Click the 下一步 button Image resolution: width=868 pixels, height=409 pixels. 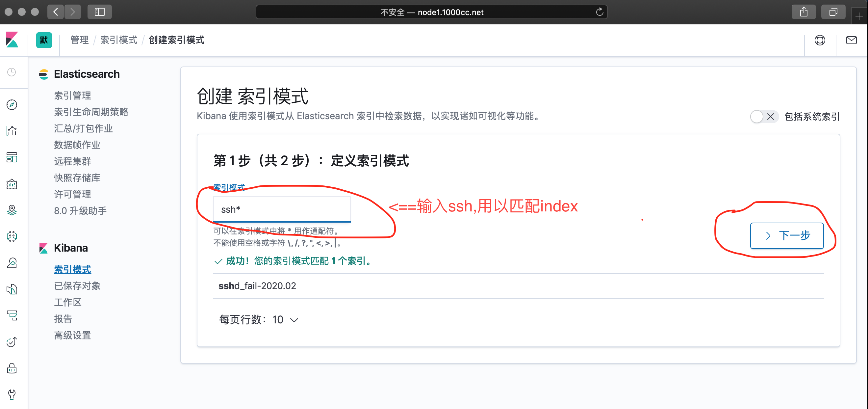click(786, 235)
